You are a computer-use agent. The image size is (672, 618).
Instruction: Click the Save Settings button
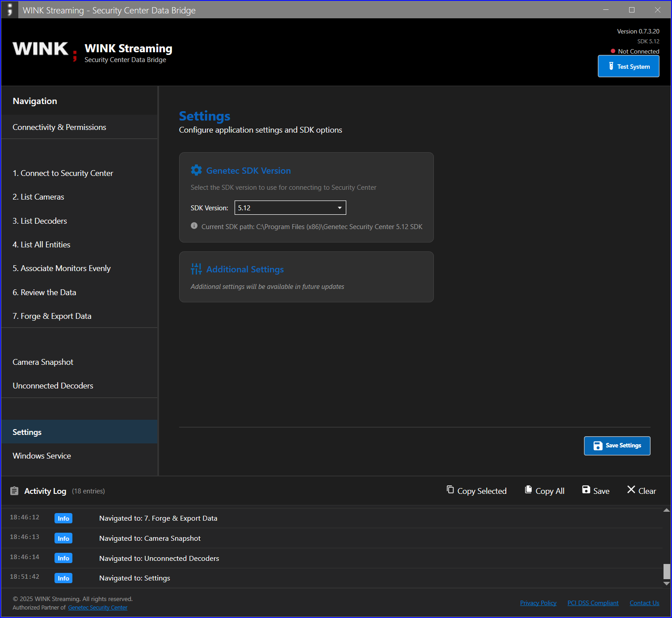click(617, 446)
